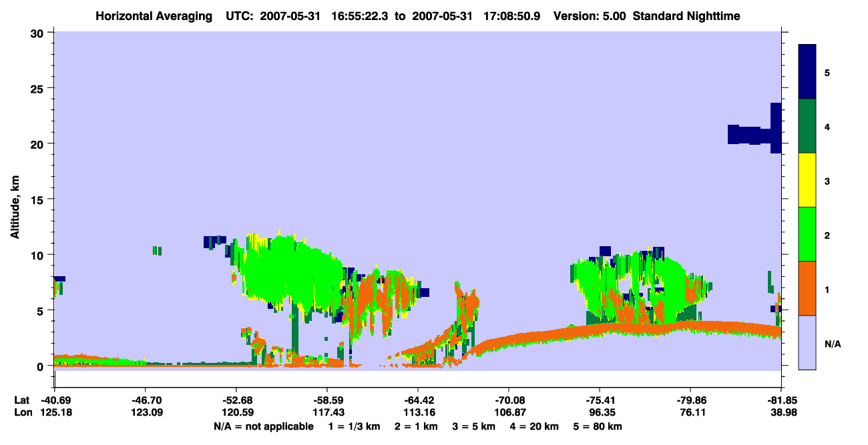Click latitude value -75.41
This screenshot has height=445, width=868.
[x=600, y=400]
